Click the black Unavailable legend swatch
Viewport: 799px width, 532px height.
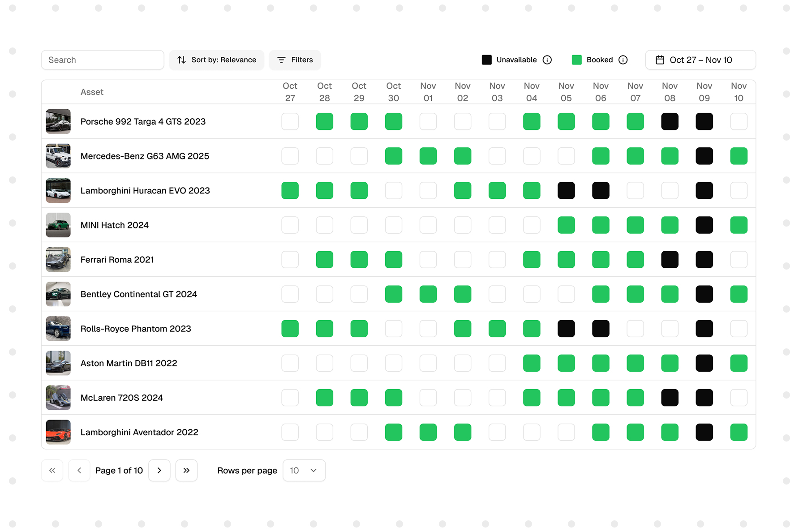(487, 60)
